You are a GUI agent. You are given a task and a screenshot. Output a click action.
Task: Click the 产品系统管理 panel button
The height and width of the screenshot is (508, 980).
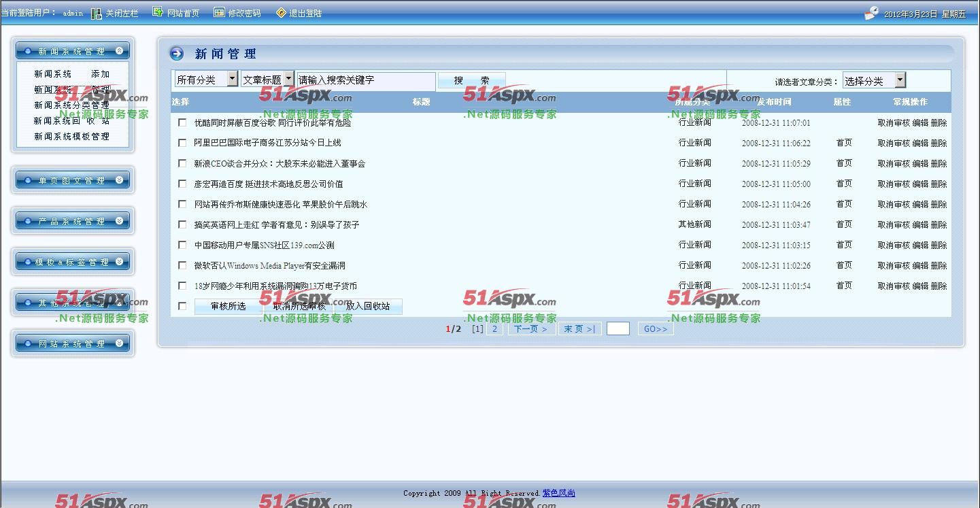72,220
